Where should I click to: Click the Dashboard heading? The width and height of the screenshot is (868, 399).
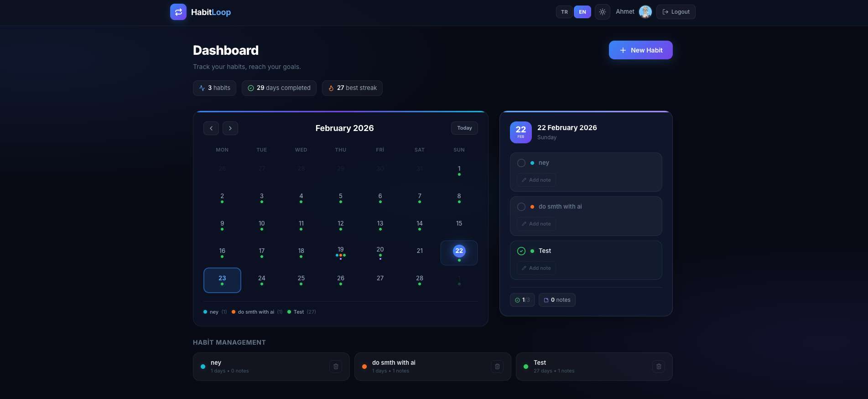click(226, 50)
